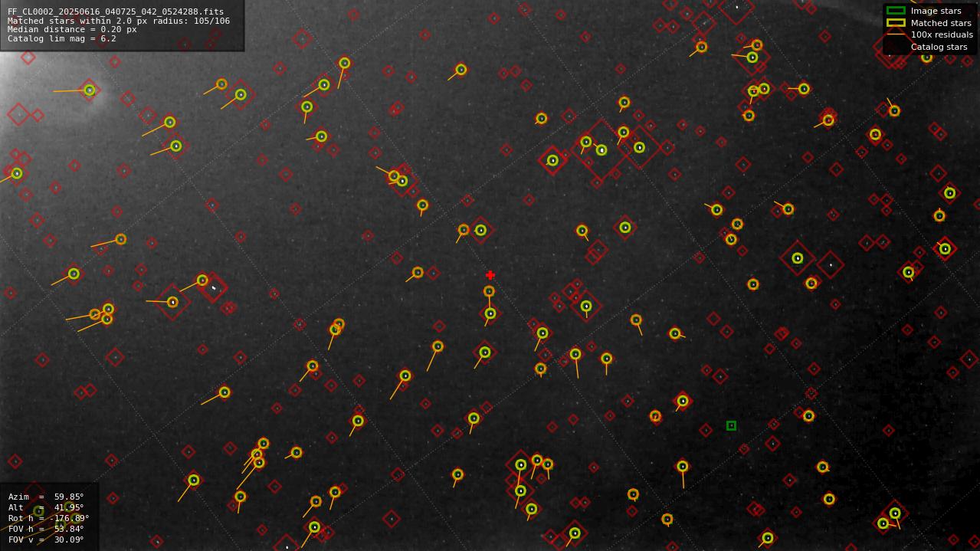Click the orange 100x residuals legend line

[896, 34]
